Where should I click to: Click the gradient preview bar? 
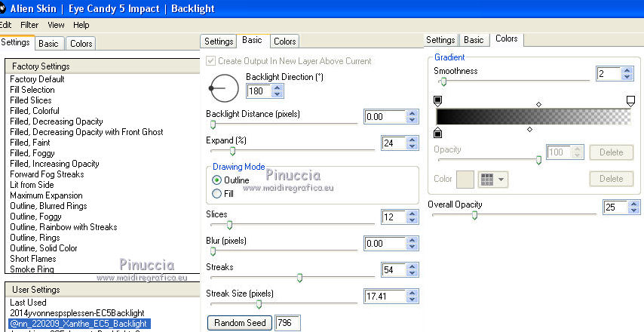pos(533,117)
